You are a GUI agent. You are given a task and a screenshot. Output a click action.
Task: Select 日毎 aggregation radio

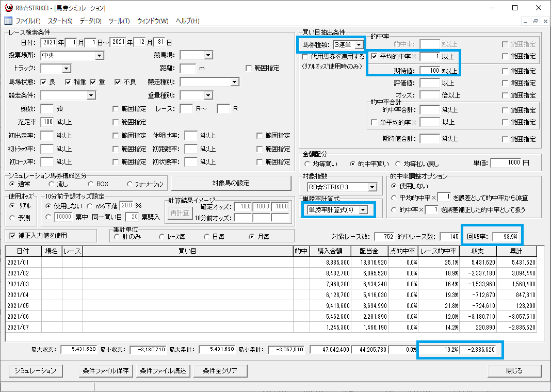pyautogui.click(x=206, y=237)
